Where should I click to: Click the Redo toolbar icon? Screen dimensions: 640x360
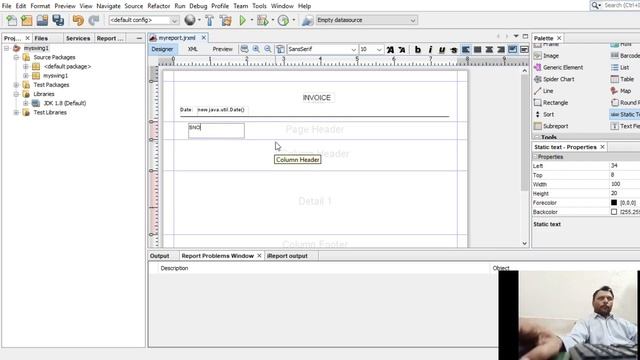(x=94, y=20)
